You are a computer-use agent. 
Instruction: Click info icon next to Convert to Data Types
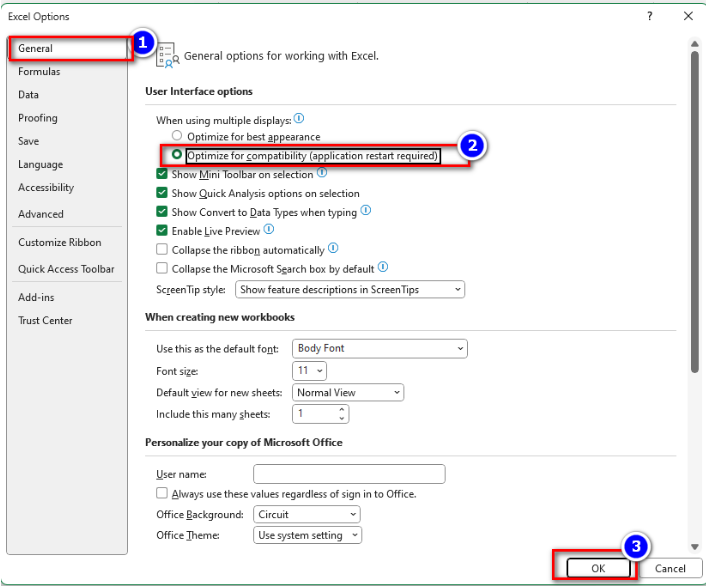click(366, 210)
